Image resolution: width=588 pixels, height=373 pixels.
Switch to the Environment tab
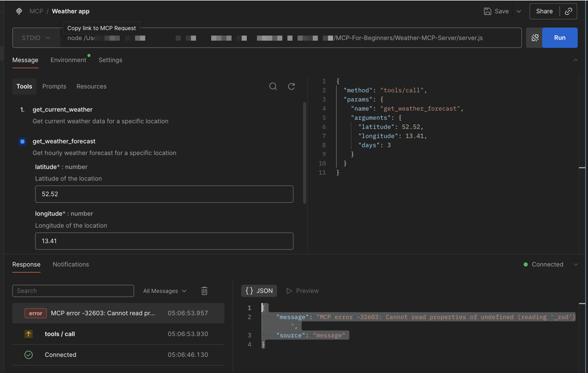[x=68, y=60]
